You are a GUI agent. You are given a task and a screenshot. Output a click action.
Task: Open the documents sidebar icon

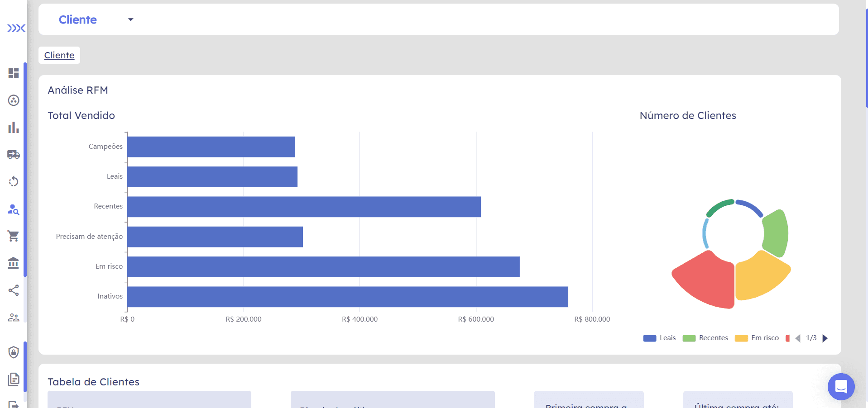click(14, 379)
